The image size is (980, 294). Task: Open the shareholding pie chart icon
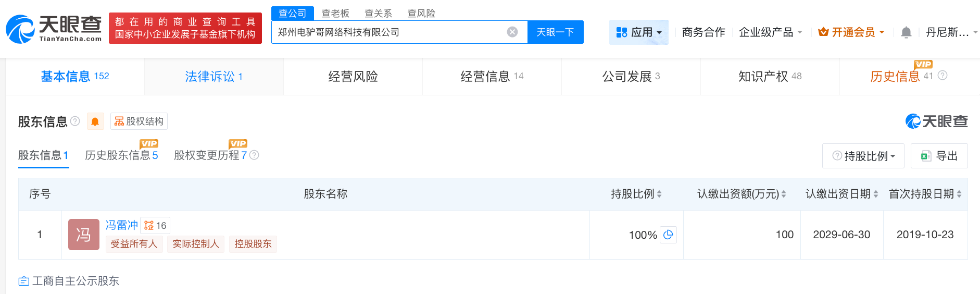[x=668, y=235]
